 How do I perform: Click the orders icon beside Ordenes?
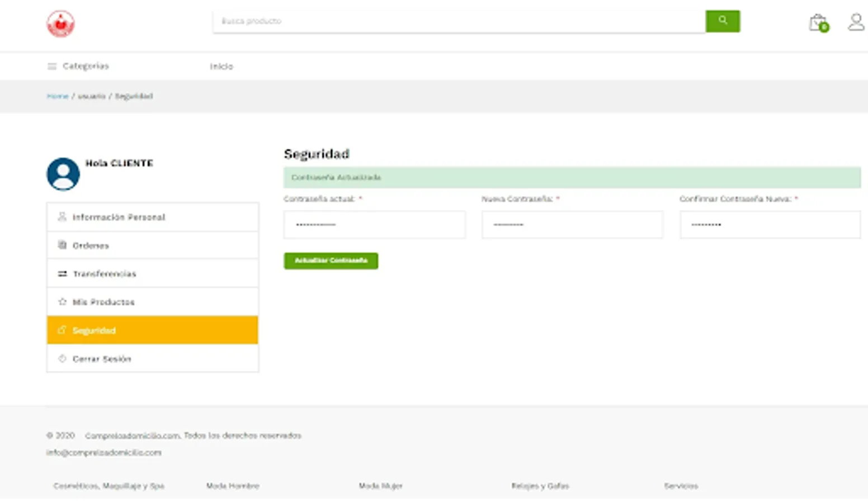point(62,245)
